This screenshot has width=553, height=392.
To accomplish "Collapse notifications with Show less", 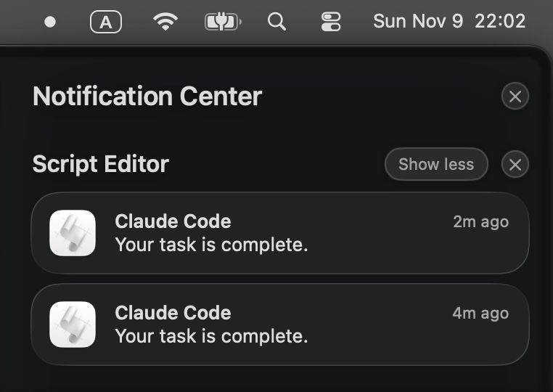I will (436, 164).
